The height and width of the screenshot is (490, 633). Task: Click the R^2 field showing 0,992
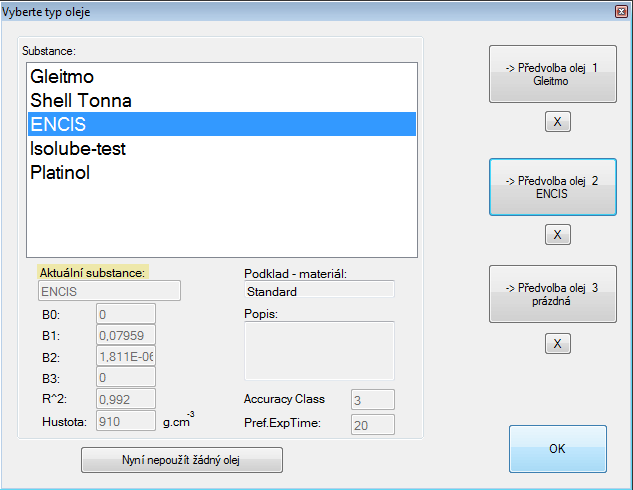pyautogui.click(x=126, y=399)
